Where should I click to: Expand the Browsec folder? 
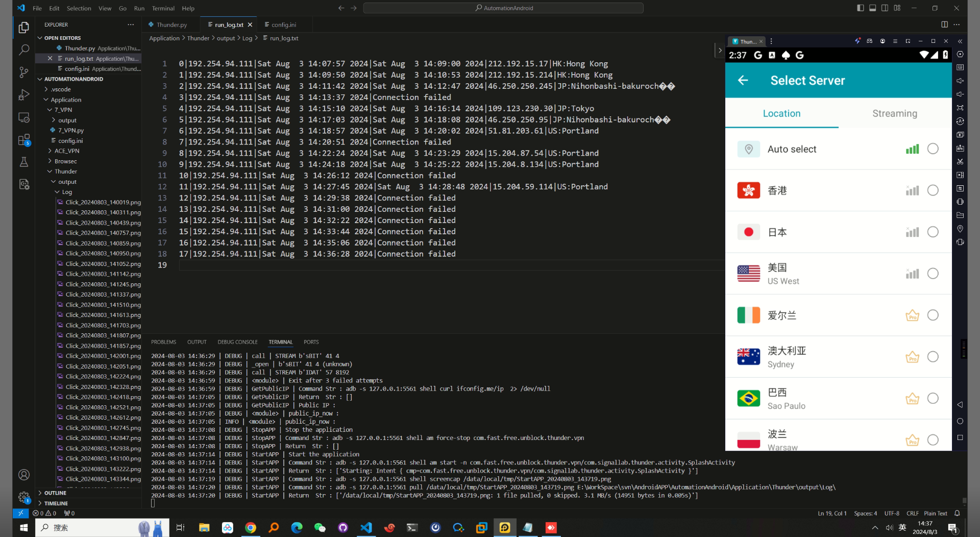pos(65,161)
